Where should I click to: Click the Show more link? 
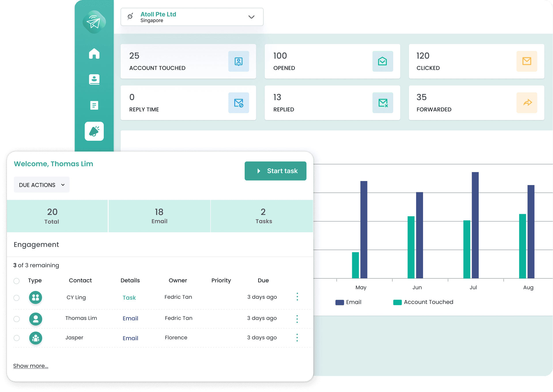coord(31,366)
